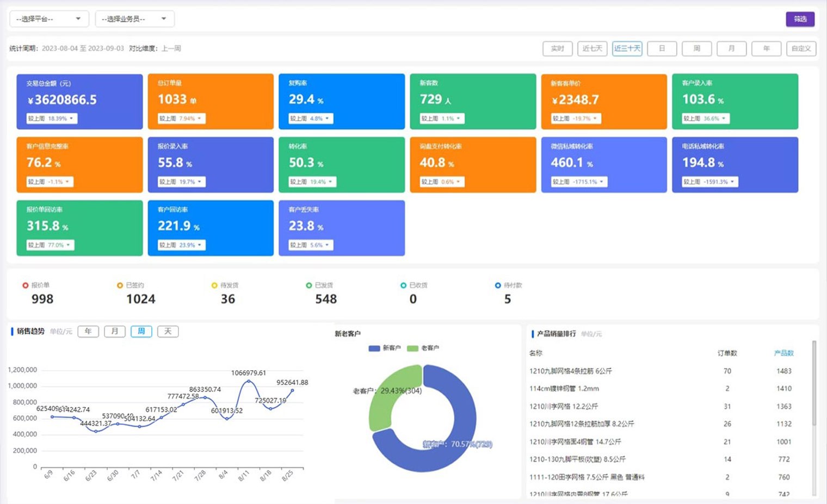Open the 选择业务员 dropdown
827x504 pixels.
(134, 19)
